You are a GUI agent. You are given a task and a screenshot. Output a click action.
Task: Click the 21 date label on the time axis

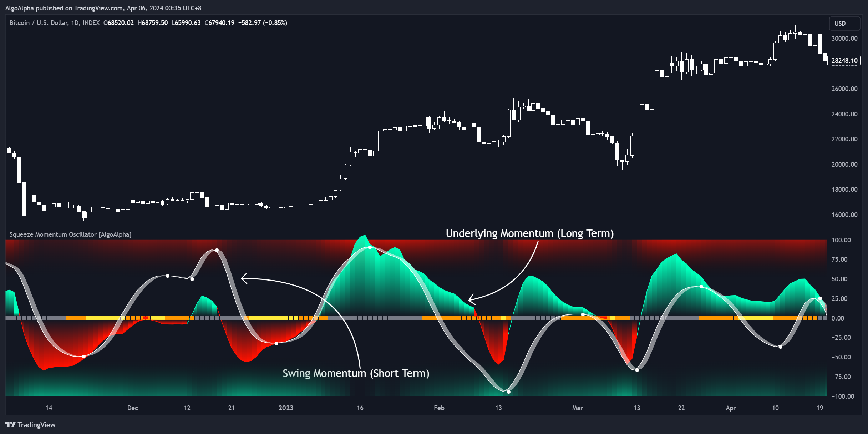(232, 408)
